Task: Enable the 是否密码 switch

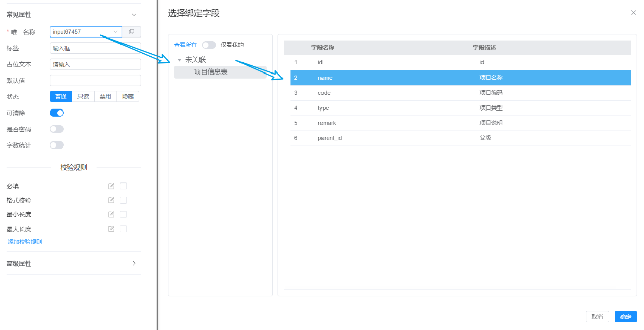Action: coord(57,129)
